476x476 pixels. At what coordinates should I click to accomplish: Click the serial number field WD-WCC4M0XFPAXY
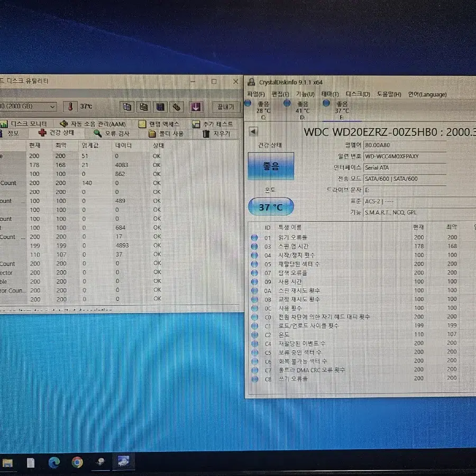[405, 157]
